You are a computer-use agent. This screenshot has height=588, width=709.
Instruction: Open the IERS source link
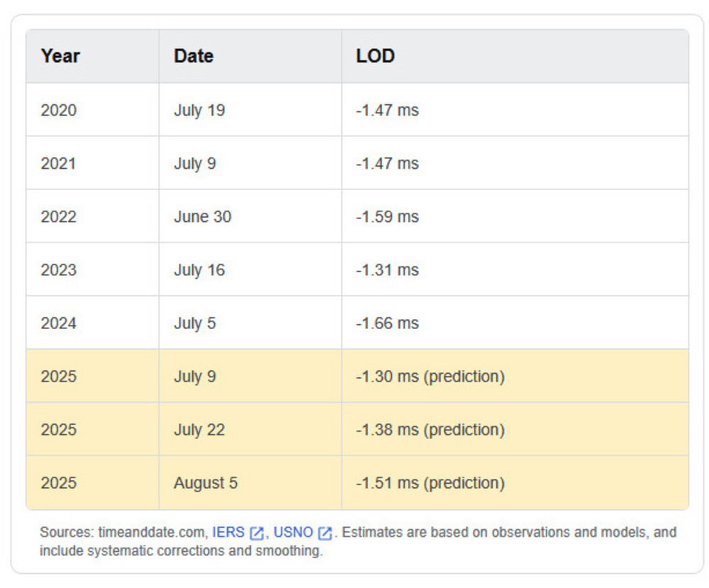[x=228, y=532]
